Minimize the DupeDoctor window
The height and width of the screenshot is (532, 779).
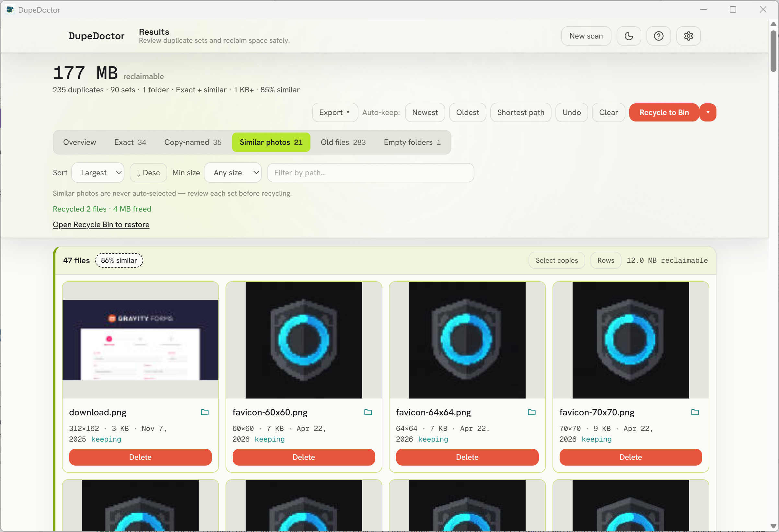coord(703,10)
